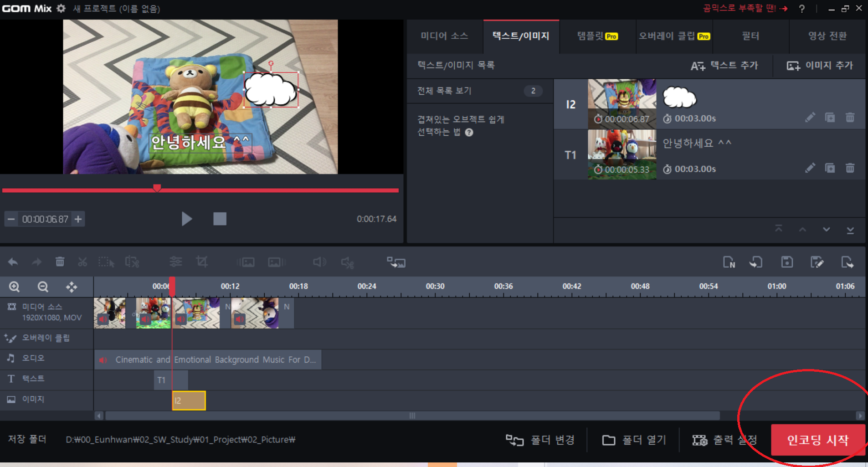Move list item up one
The width and height of the screenshot is (868, 467).
pos(802,229)
